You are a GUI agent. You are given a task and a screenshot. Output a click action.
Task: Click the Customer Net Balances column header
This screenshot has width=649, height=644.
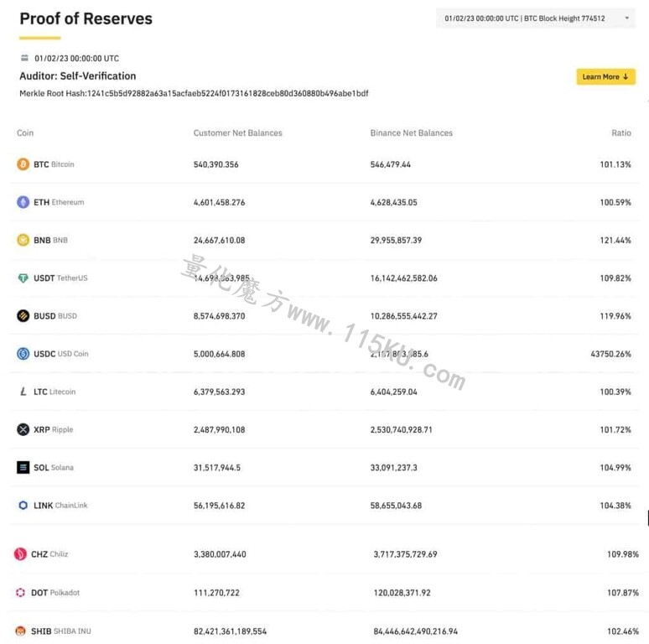pos(237,132)
